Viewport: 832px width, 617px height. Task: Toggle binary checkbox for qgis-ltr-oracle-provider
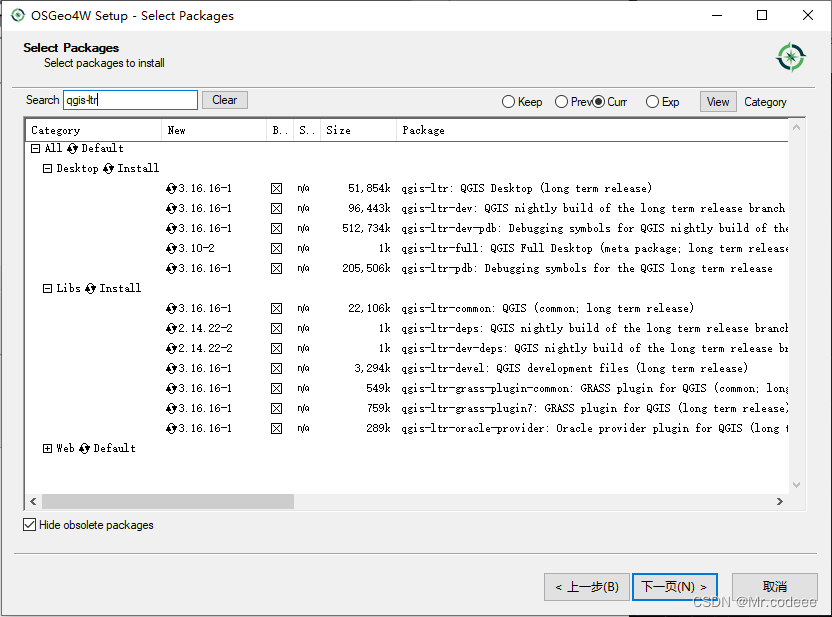point(276,428)
